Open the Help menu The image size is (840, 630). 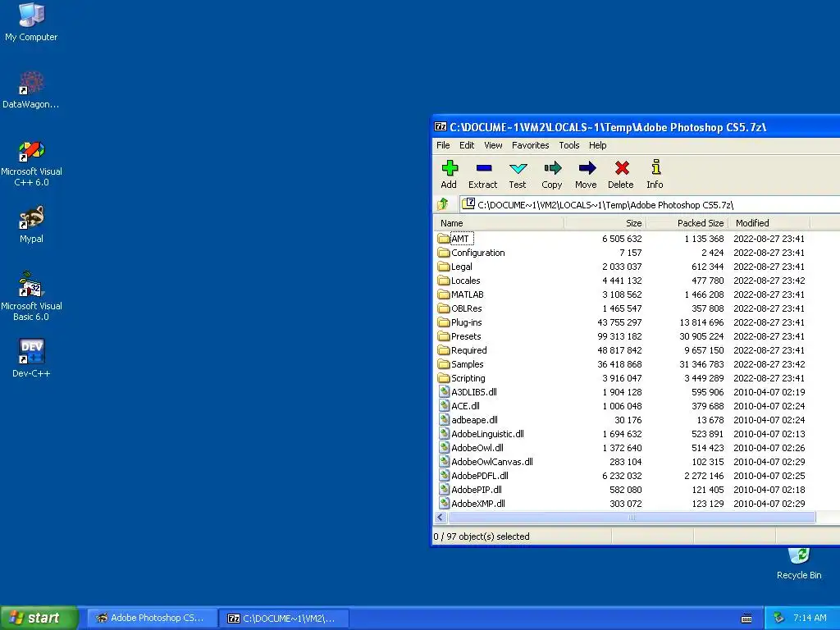(597, 145)
